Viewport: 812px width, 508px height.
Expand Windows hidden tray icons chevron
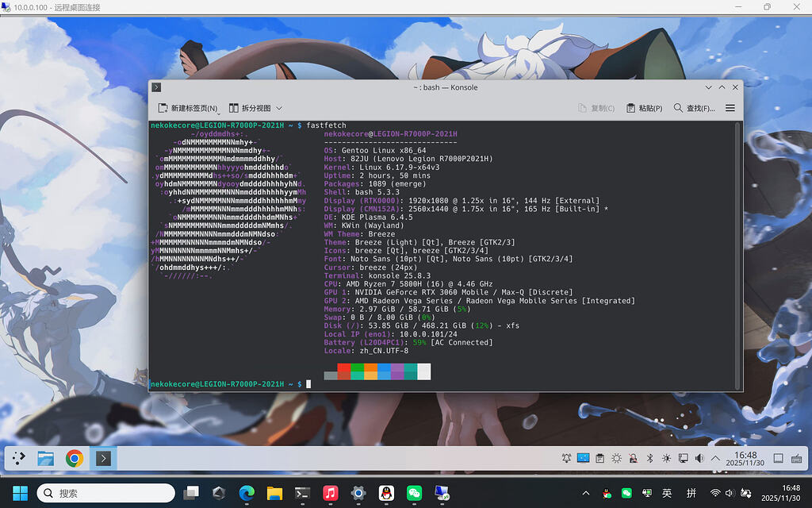586,493
